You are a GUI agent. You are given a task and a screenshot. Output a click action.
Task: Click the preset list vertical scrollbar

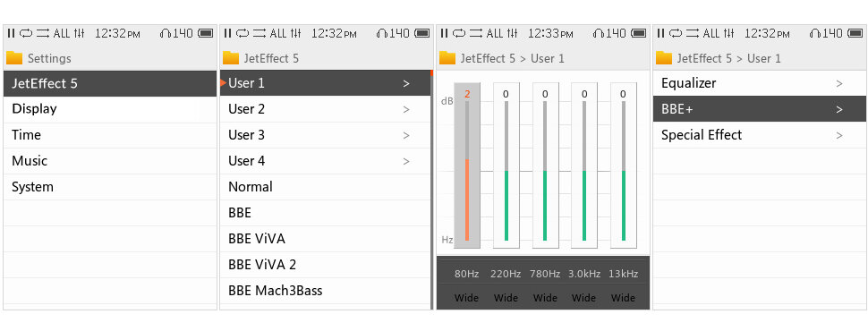(x=432, y=190)
